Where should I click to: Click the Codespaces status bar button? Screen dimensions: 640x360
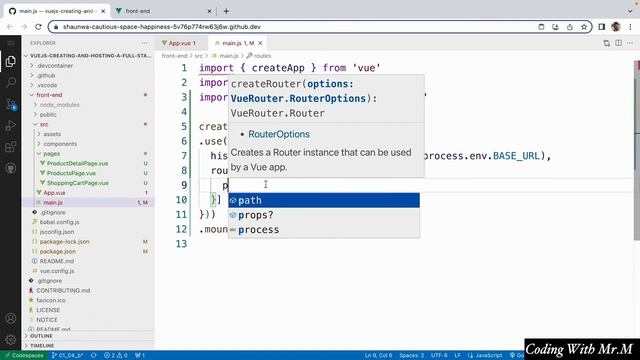(24, 356)
